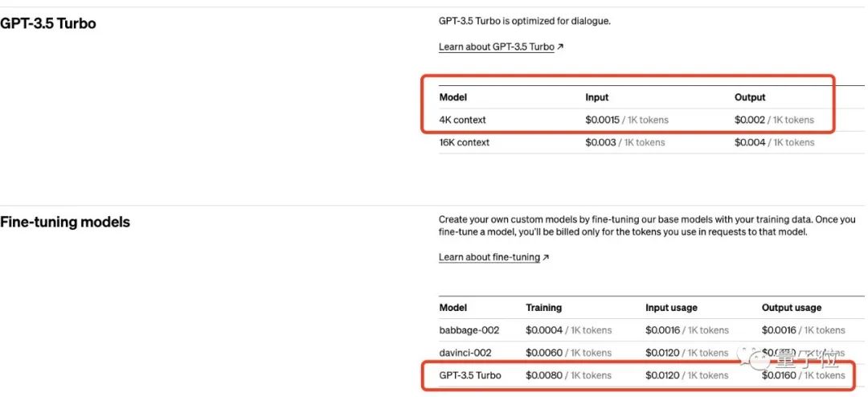Click GPT-3.5 Turbo in the fine-tuning table
This screenshot has height=397, width=868.
[x=470, y=375]
